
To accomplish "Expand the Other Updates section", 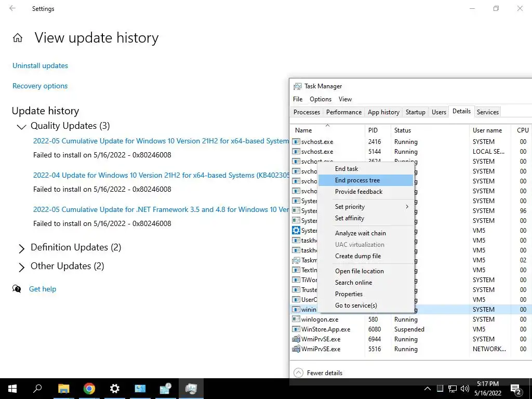I will [x=21, y=268].
